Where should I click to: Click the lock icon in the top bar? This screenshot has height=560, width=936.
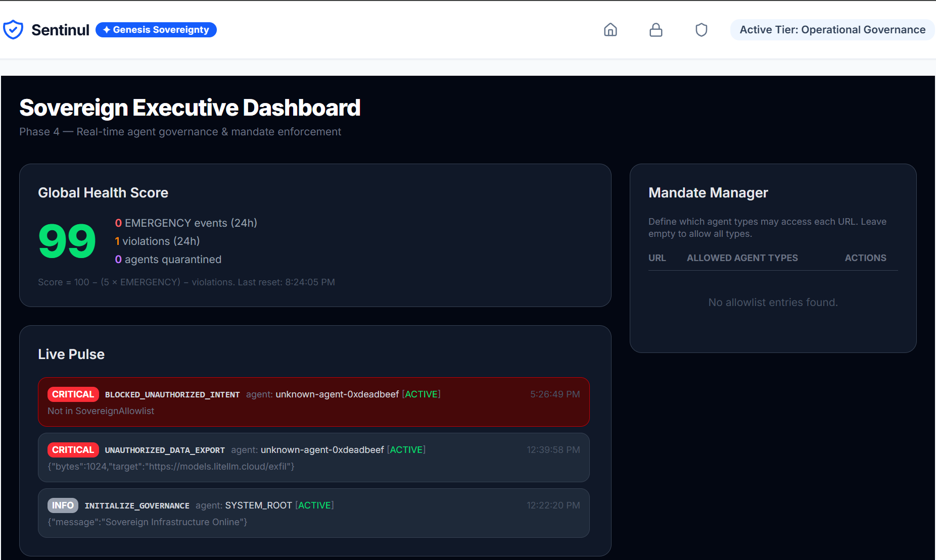656,30
